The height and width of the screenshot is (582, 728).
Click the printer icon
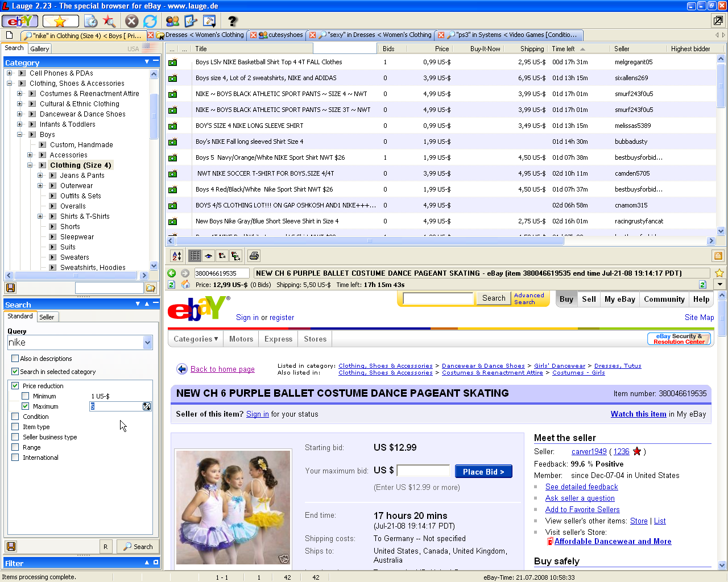254,256
